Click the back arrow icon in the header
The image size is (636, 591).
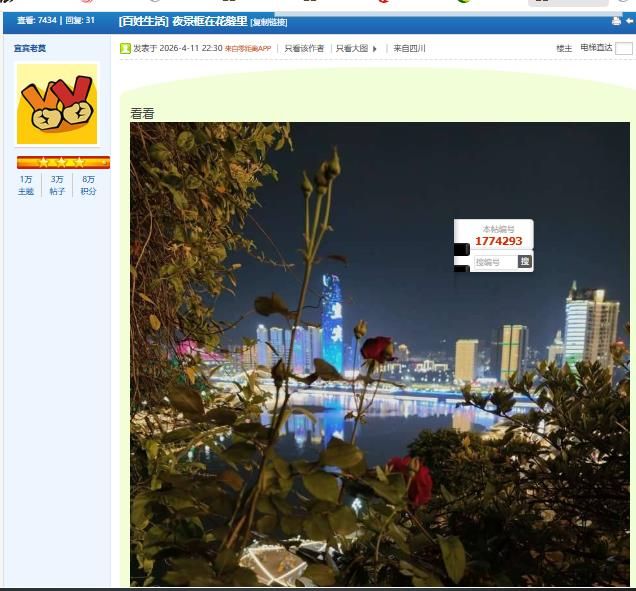(x=629, y=21)
